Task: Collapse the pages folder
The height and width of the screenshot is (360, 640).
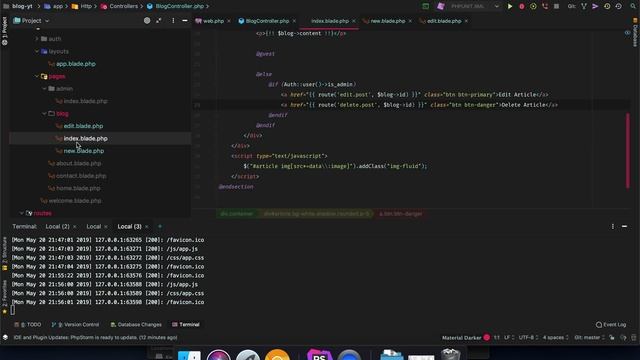Action: (37, 76)
